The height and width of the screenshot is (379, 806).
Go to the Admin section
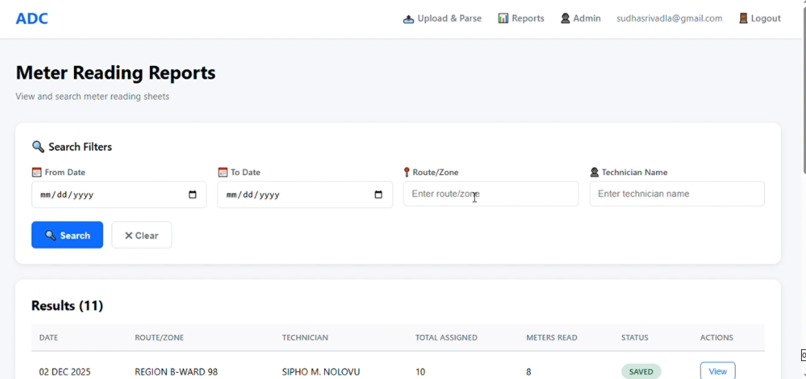[581, 19]
